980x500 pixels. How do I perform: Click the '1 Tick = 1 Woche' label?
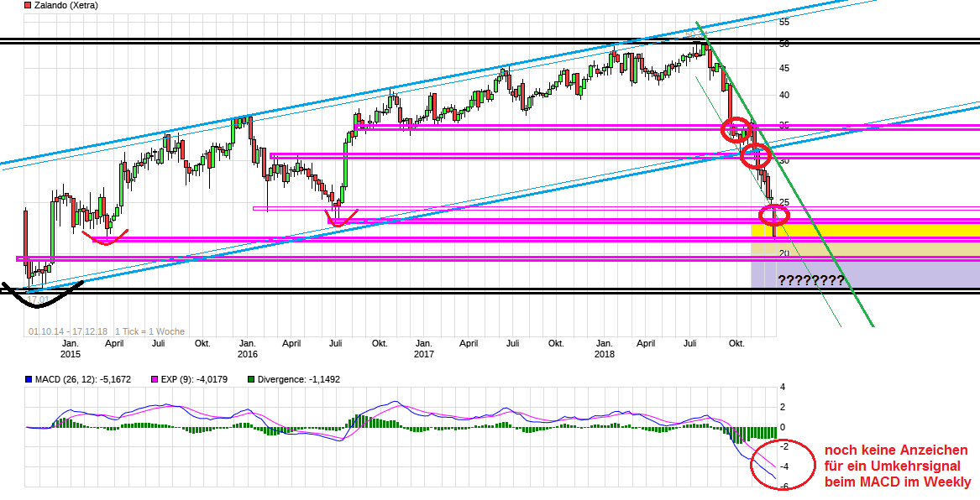(x=149, y=331)
